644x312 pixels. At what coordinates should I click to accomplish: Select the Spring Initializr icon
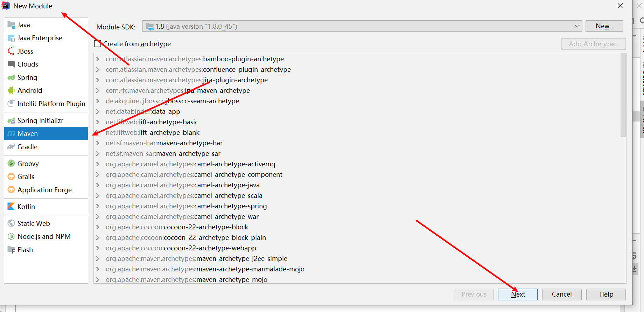[11, 120]
